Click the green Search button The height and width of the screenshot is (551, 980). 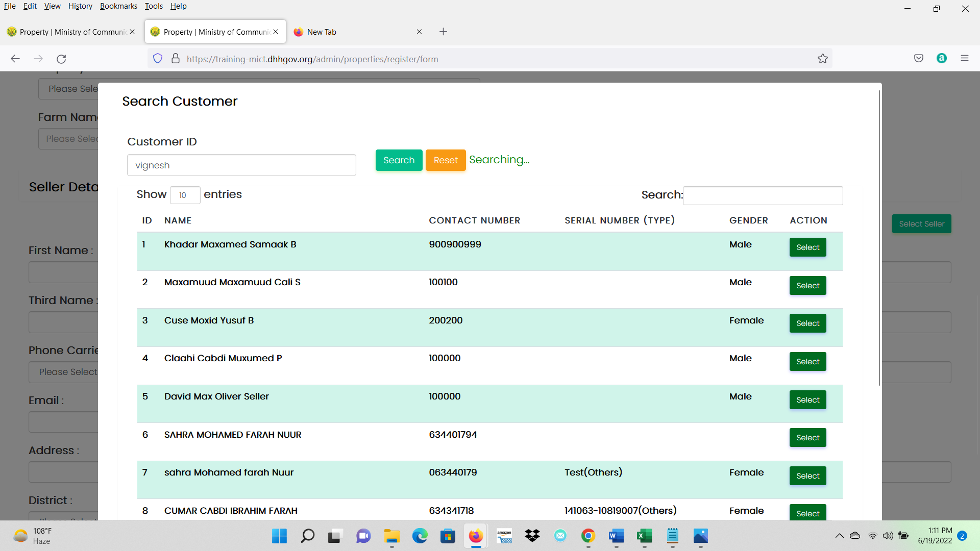[399, 160]
